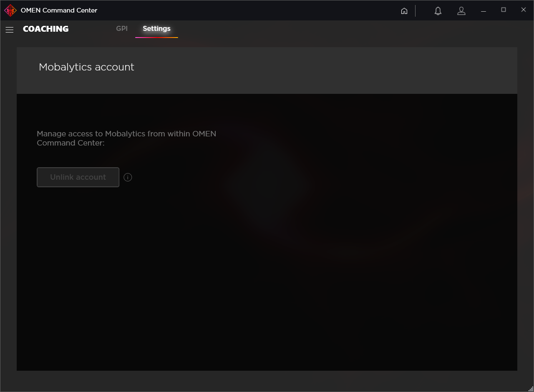Open the hamburger navigation menu
Image resolution: width=534 pixels, height=392 pixels.
click(x=10, y=30)
